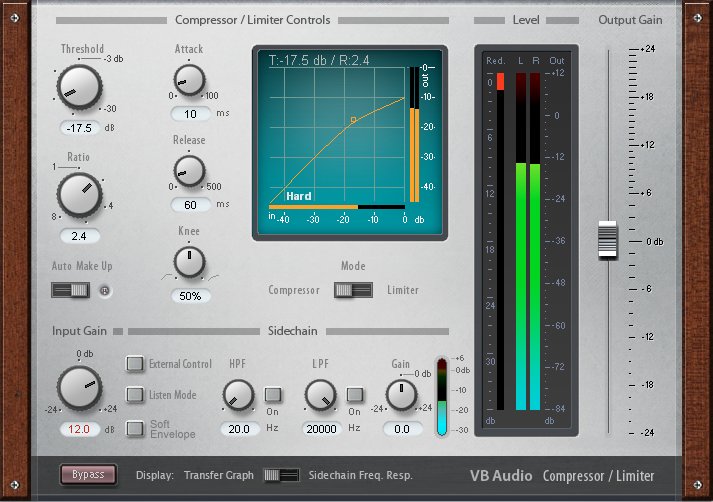713x502 pixels.
Task: Turn on the HPF On checkbox
Action: click(x=272, y=395)
